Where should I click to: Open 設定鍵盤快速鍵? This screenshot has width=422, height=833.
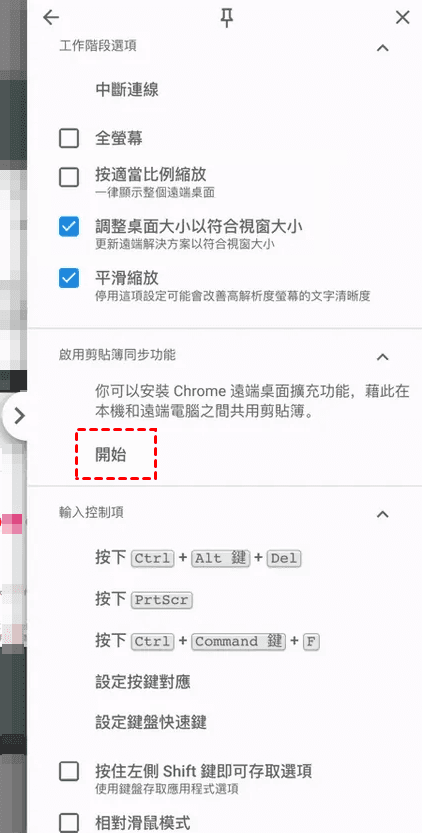click(x=151, y=722)
